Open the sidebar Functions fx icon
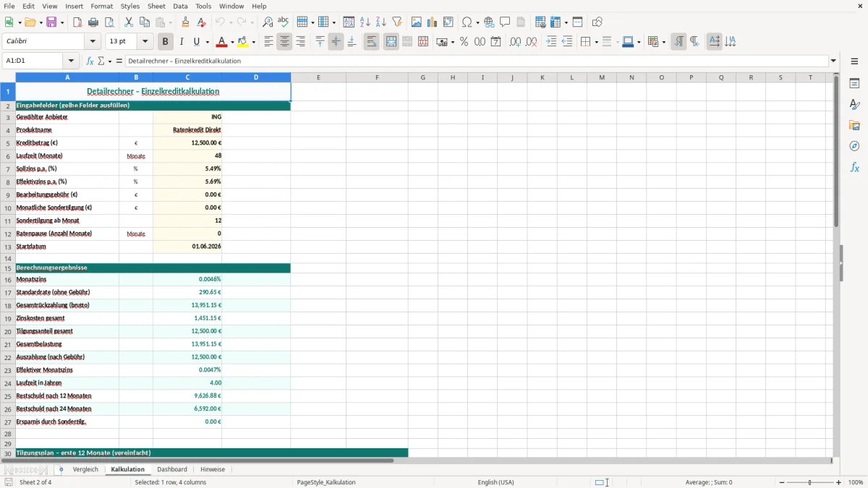Image resolution: width=868 pixels, height=488 pixels. 854,167
